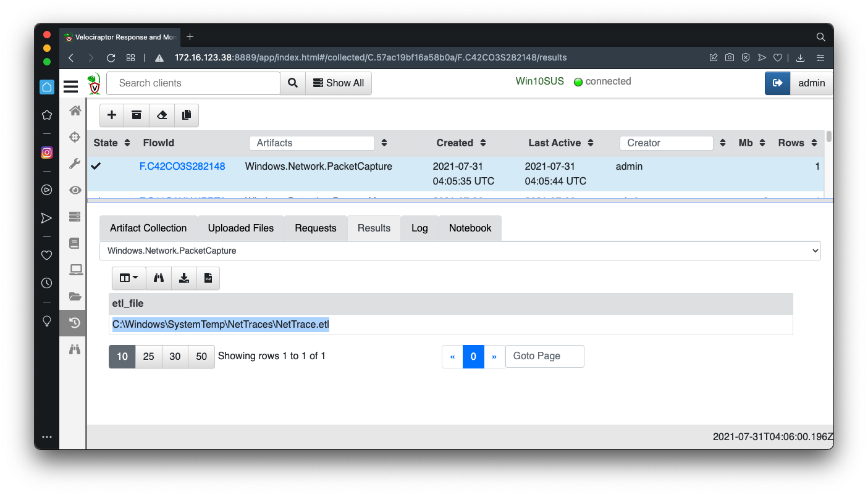Viewport: 868px width, 495px height.
Task: Set page size to 25 rows
Action: 148,356
